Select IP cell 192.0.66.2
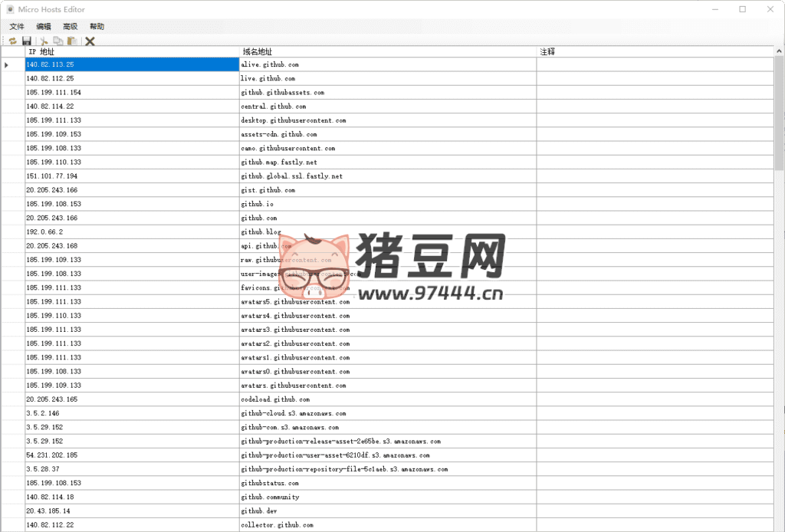The height and width of the screenshot is (532, 785). pos(132,232)
